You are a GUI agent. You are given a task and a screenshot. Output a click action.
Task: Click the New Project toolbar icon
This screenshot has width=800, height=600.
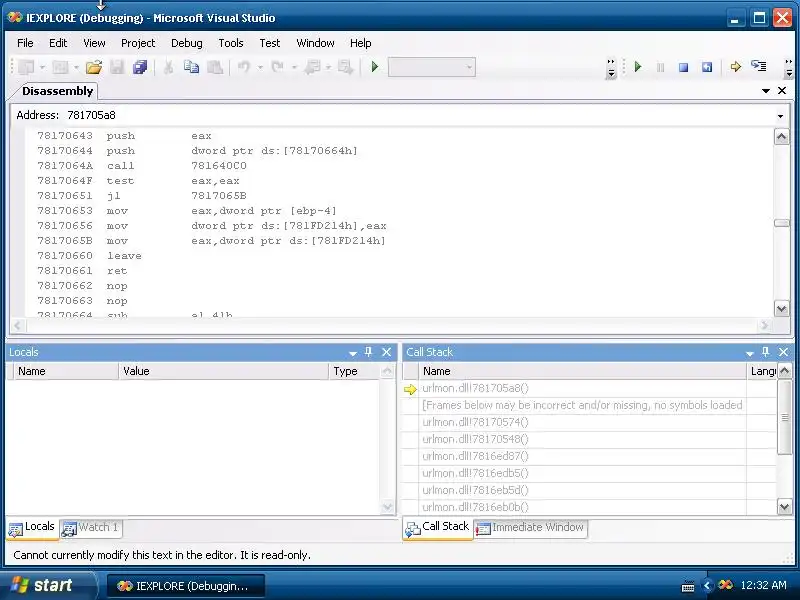(26, 67)
